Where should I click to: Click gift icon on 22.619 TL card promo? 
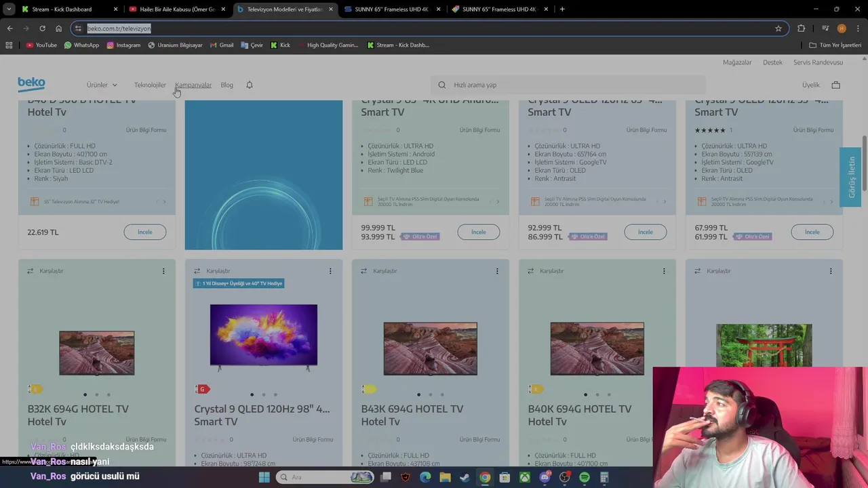(x=35, y=201)
